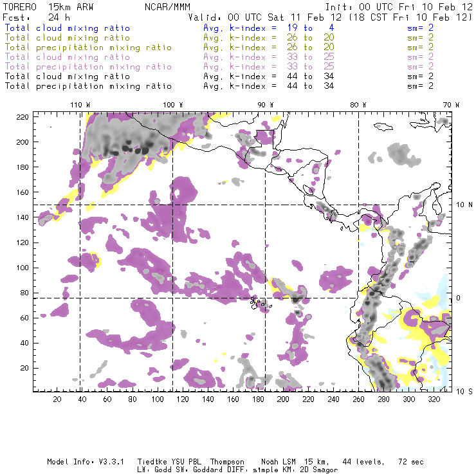This screenshot has height=476, width=476.
Task: Select the olive 'Total cloud mixing ratio' legend entry
Action: (68, 38)
